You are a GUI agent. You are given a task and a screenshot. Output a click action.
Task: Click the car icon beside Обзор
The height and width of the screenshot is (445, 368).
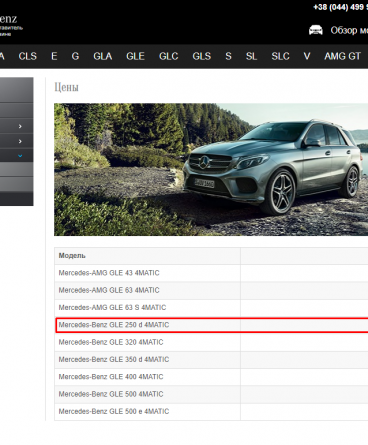click(316, 30)
